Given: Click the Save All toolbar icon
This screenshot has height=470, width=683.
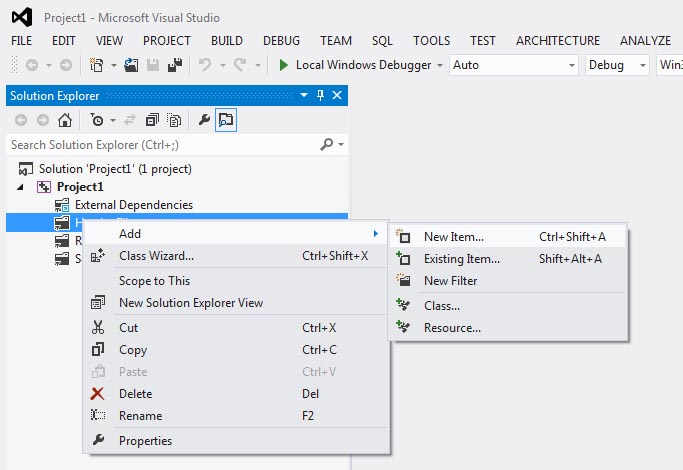Looking at the screenshot, I should click(175, 65).
